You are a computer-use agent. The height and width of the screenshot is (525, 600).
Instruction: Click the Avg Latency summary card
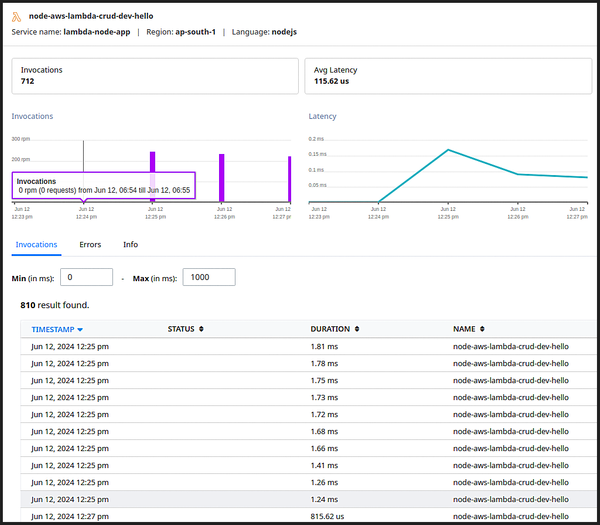point(448,76)
